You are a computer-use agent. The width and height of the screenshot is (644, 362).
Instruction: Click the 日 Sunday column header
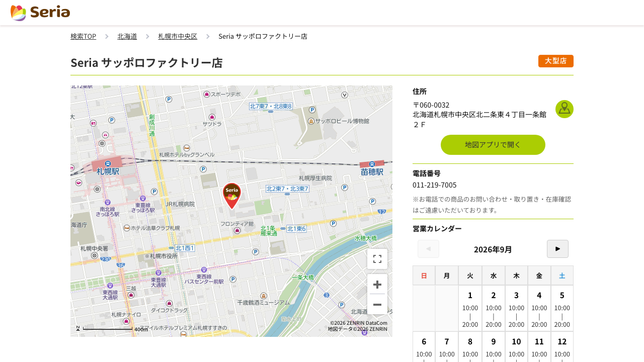tap(424, 276)
